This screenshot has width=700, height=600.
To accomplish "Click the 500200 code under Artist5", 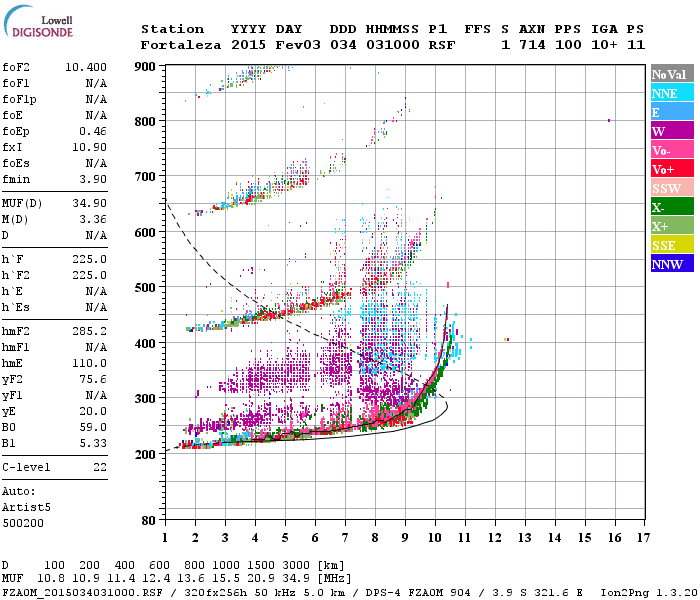I will pos(23,523).
